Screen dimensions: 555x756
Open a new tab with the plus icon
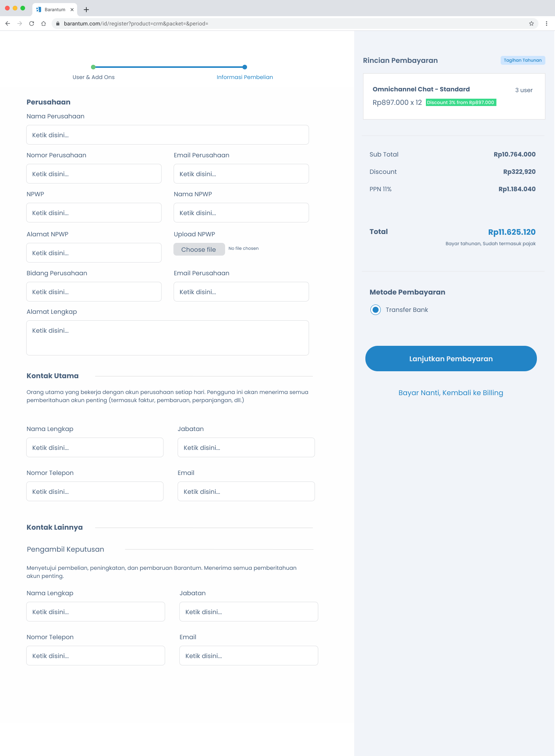pyautogui.click(x=86, y=10)
